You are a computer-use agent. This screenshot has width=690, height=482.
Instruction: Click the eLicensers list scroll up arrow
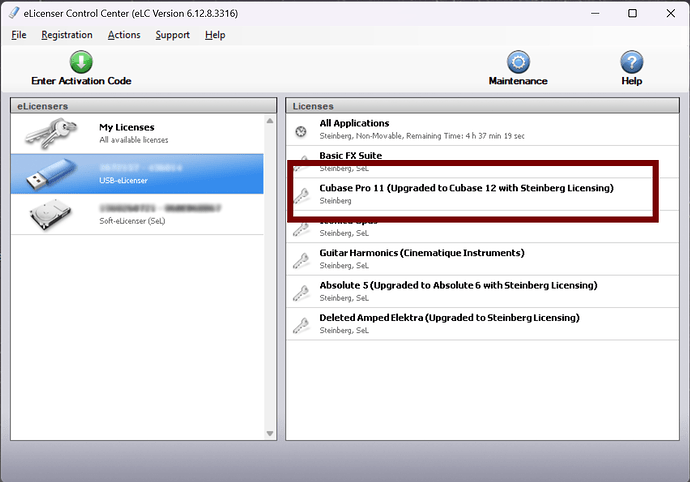point(270,121)
